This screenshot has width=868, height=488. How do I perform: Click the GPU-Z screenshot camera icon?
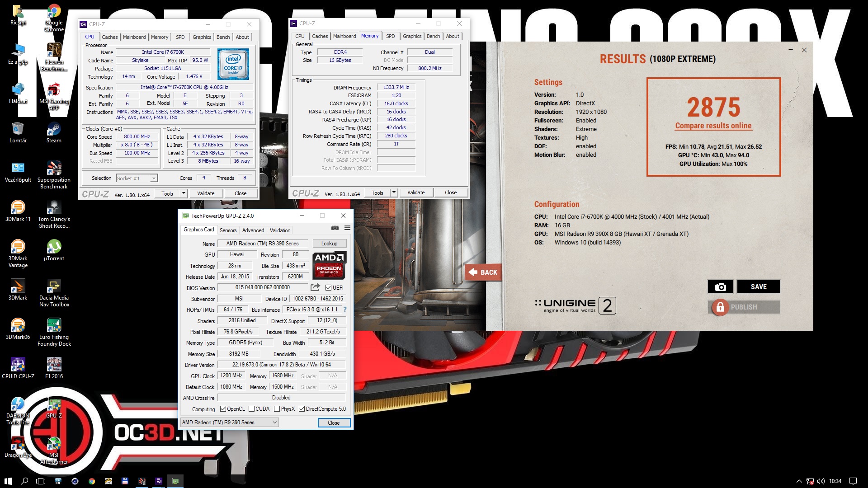335,228
